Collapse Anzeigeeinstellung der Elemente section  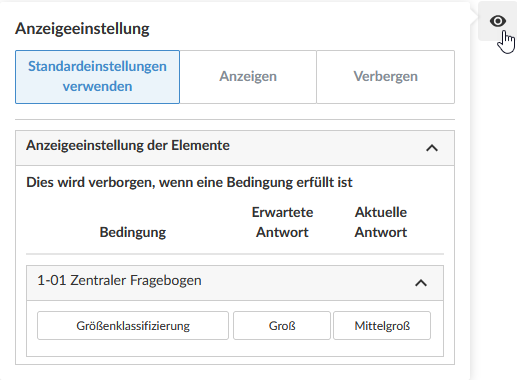(432, 148)
